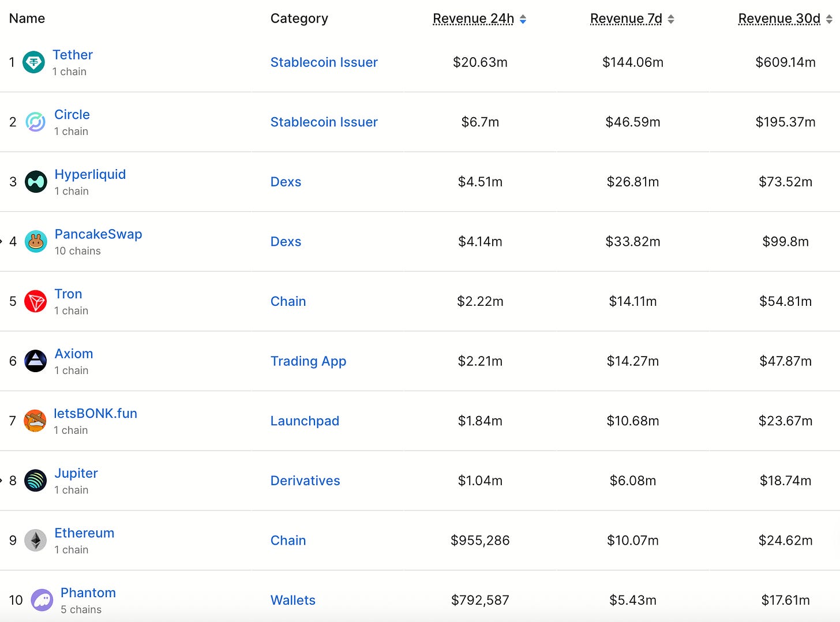Open Dexs category in Hyperliquid row

(x=286, y=182)
